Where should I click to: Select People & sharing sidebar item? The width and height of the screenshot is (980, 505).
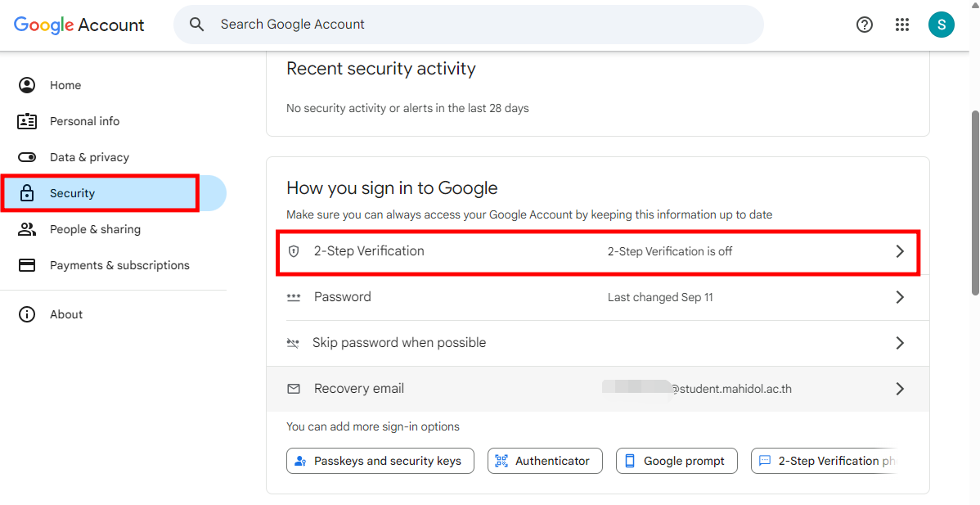coord(95,229)
